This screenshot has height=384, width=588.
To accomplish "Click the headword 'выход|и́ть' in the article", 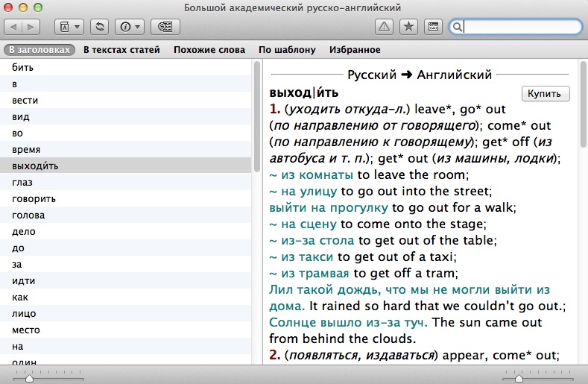I will [304, 92].
